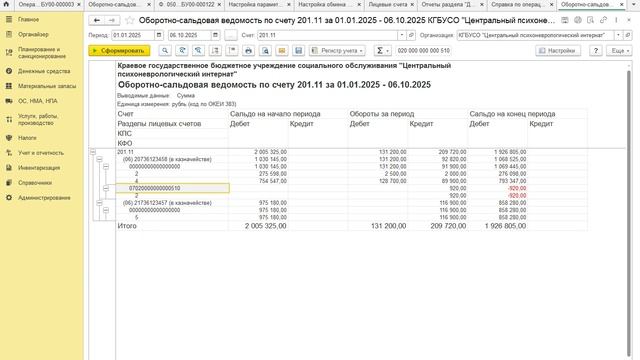Open Настройки report settings
The height and width of the screenshot is (360, 640).
tap(558, 50)
